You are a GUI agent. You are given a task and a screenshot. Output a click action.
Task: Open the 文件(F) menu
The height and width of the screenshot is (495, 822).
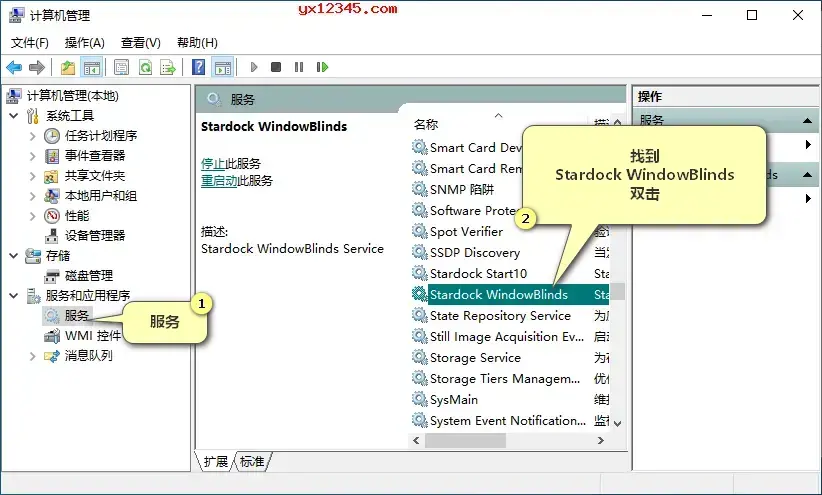[x=30, y=42]
